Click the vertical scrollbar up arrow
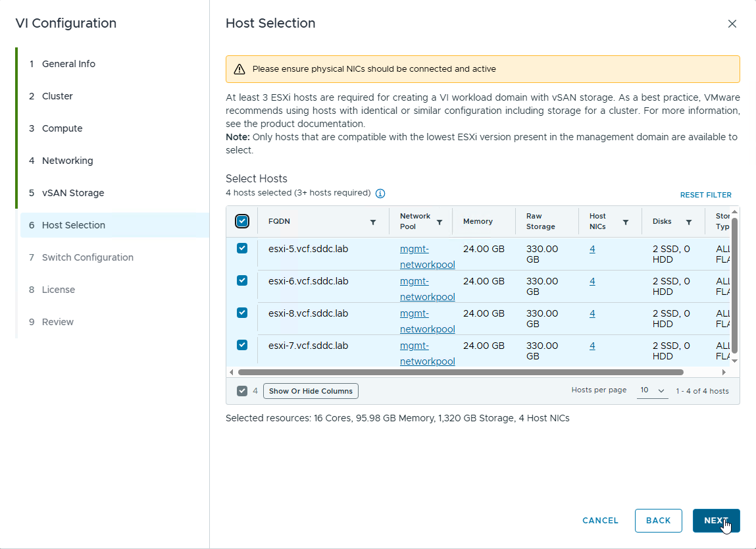Viewport: 756px width, 549px height. tap(735, 212)
